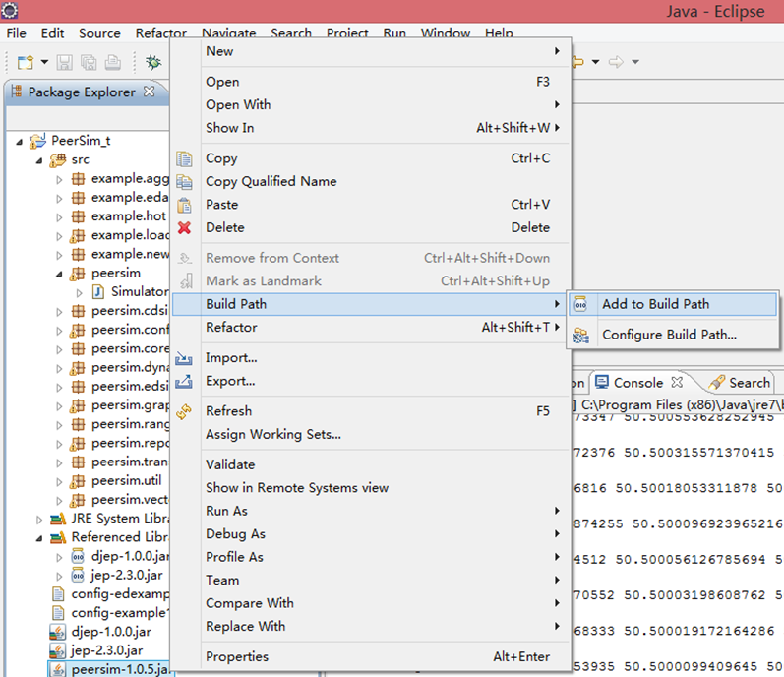Click the Copy icon in context menu
This screenshot has width=784, height=677.
(184, 158)
